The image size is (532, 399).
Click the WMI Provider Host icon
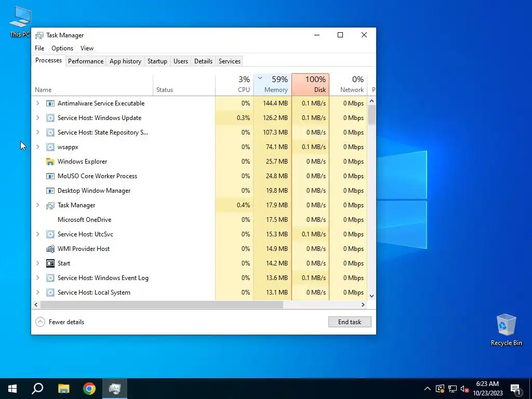coord(50,249)
